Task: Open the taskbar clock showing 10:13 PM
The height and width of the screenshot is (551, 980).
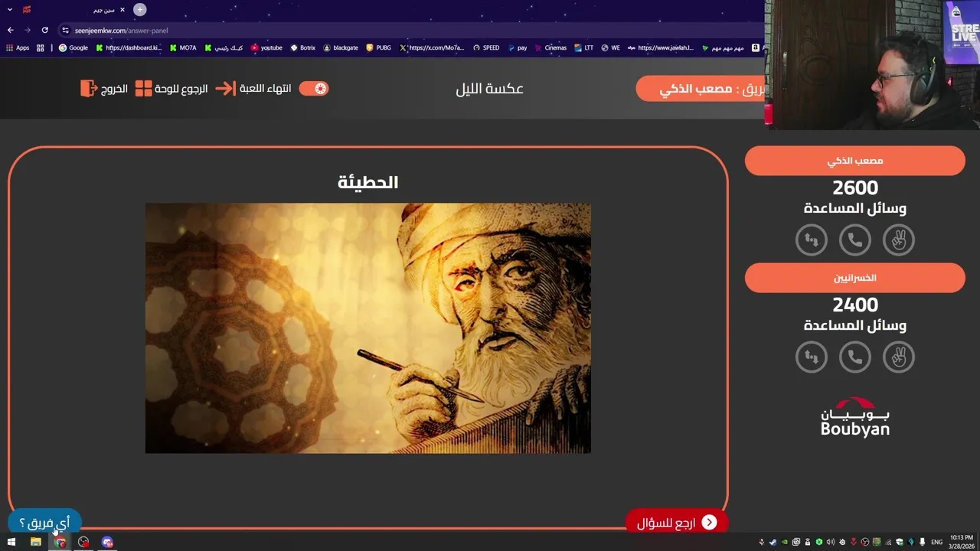Action: point(962,542)
